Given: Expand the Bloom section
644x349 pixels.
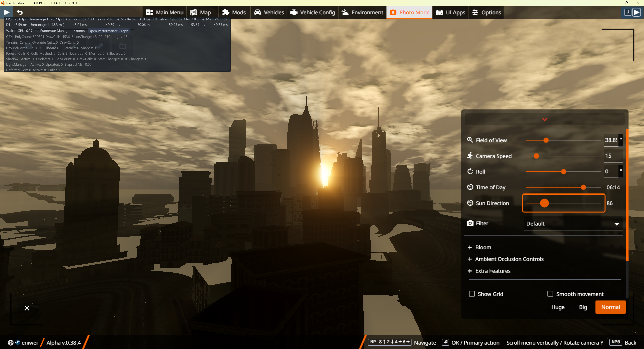Looking at the screenshot, I should click(483, 247).
